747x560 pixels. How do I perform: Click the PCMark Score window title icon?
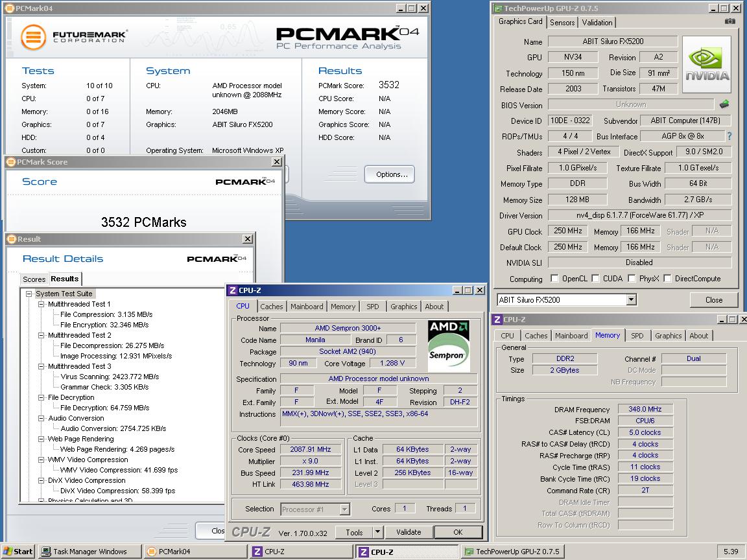pyautogui.click(x=12, y=162)
